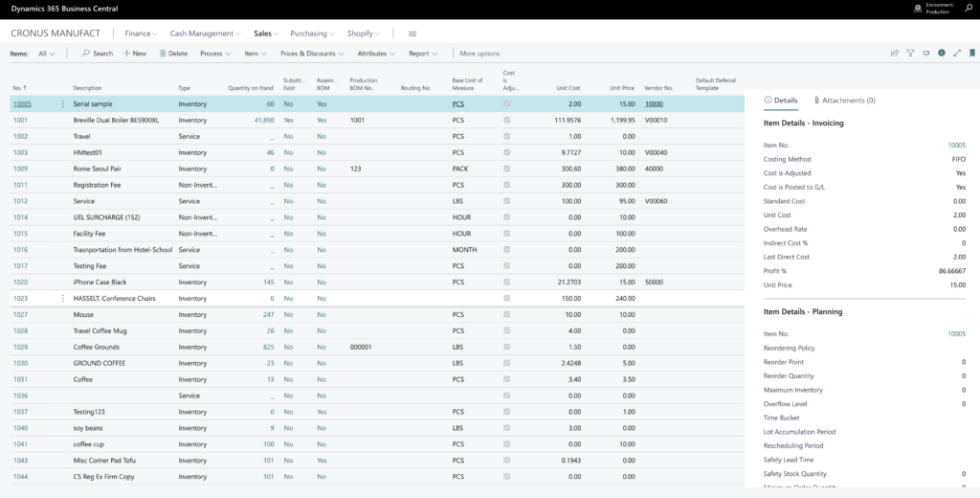The image size is (980, 498).
Task: Toggle Cost is Adjusted checkbox for Coffee Grounds
Action: pos(507,348)
